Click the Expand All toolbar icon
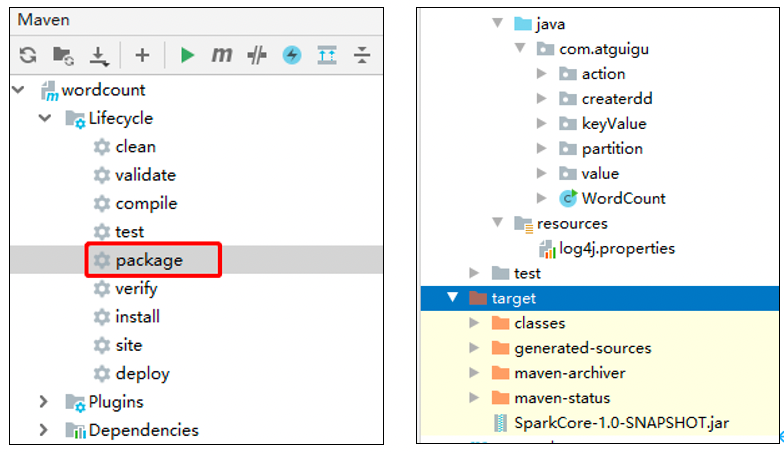The width and height of the screenshot is (784, 452). point(327,56)
